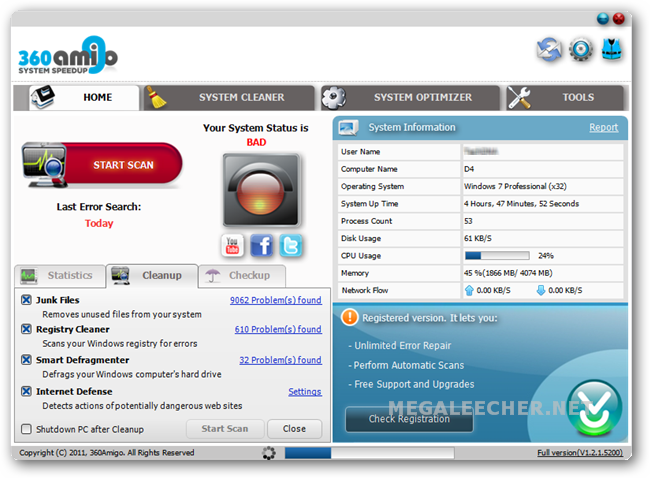
Task: Click the Process Count value 53
Action: (468, 221)
